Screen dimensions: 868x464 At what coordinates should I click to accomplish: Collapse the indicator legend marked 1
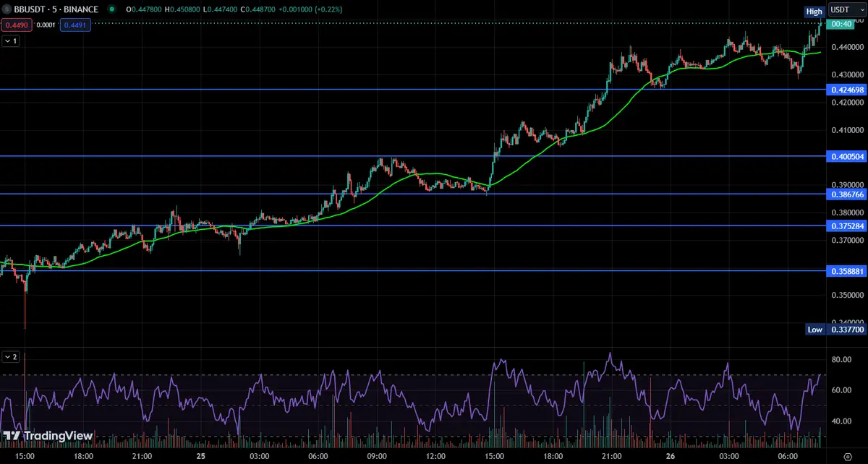click(x=11, y=41)
